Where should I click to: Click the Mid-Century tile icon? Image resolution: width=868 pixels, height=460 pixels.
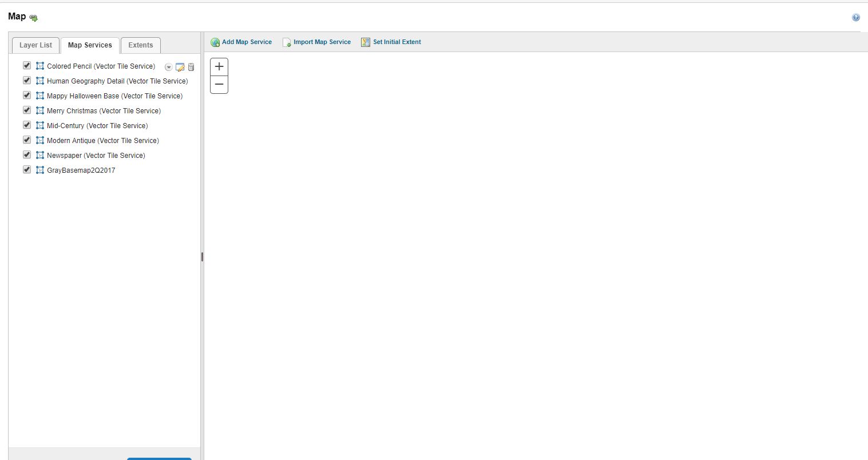click(40, 125)
